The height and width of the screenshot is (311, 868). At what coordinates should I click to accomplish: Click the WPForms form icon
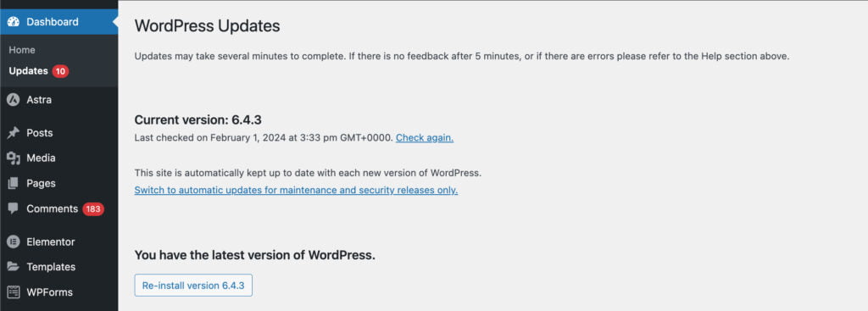tap(14, 292)
